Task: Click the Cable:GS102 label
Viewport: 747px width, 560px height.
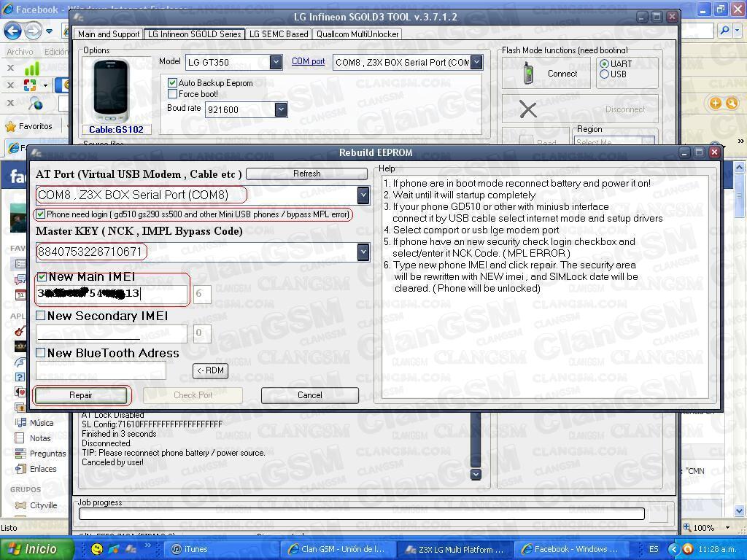Action: click(116, 130)
